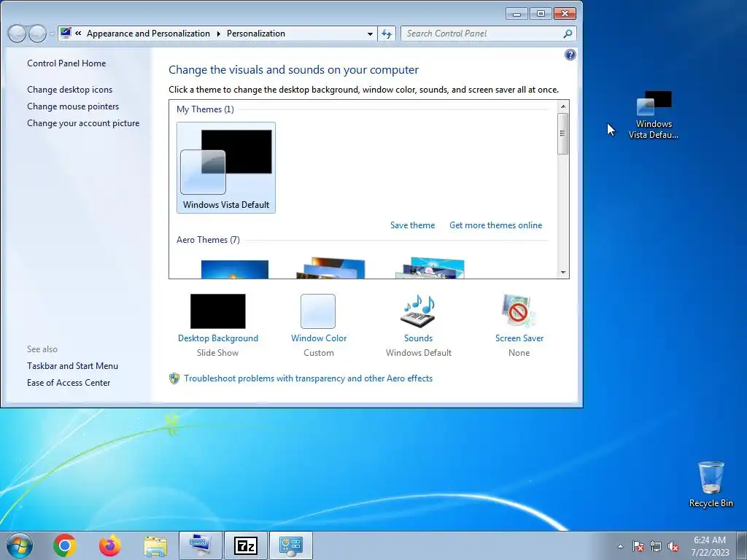Click the muted volume tray icon
The width and height of the screenshot is (747, 560).
pos(673,546)
